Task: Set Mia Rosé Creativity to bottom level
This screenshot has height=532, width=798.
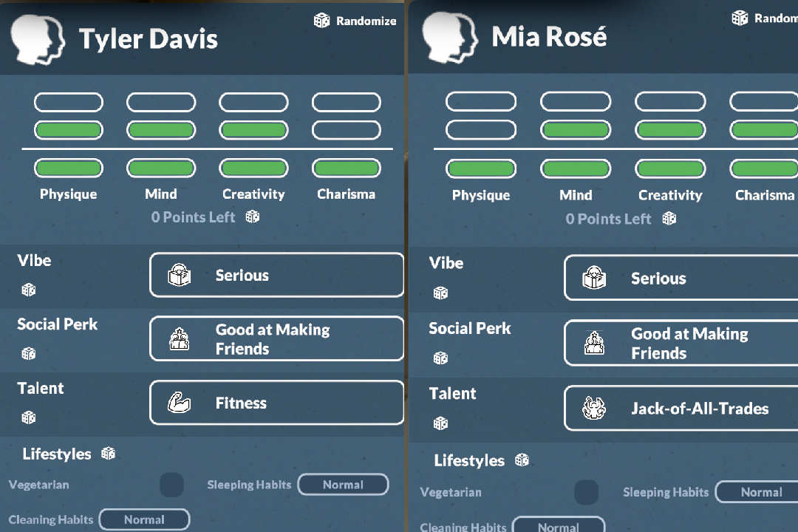Action: point(670,168)
